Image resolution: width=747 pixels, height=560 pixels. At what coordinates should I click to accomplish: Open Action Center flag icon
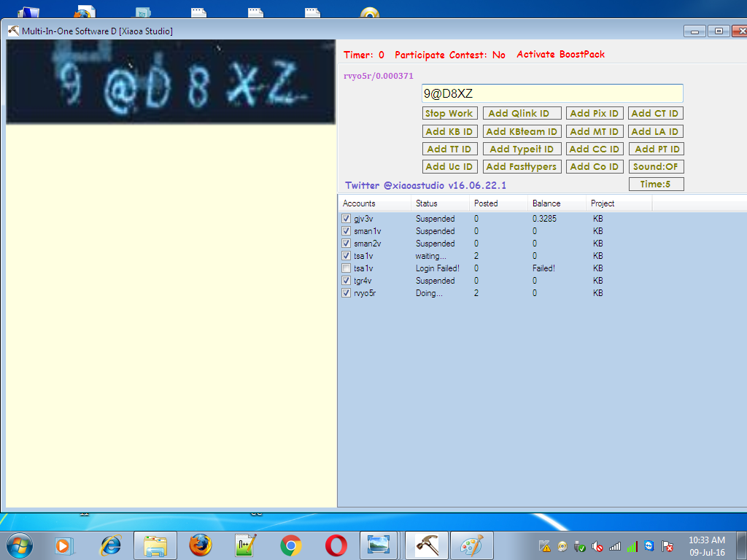click(667, 546)
